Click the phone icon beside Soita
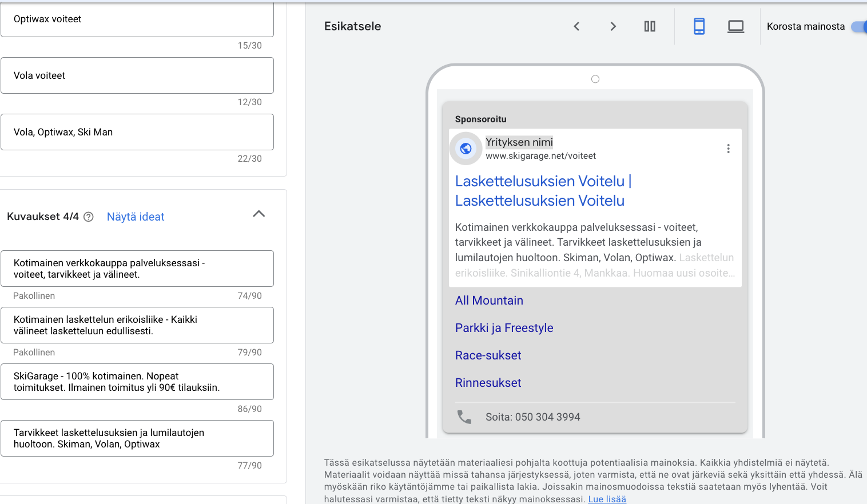The image size is (867, 504). point(464,417)
